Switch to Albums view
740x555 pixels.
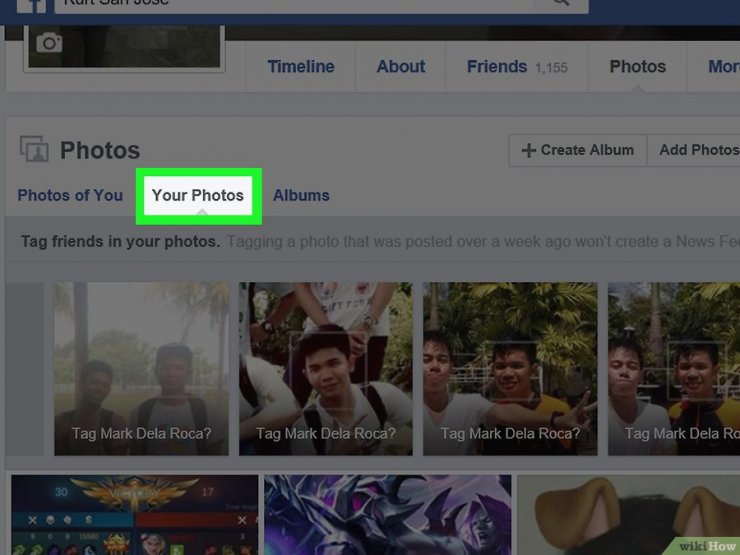tap(301, 195)
